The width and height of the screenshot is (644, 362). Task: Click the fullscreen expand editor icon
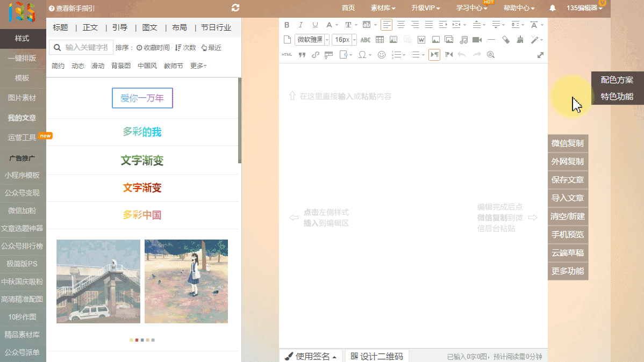pyautogui.click(x=540, y=55)
